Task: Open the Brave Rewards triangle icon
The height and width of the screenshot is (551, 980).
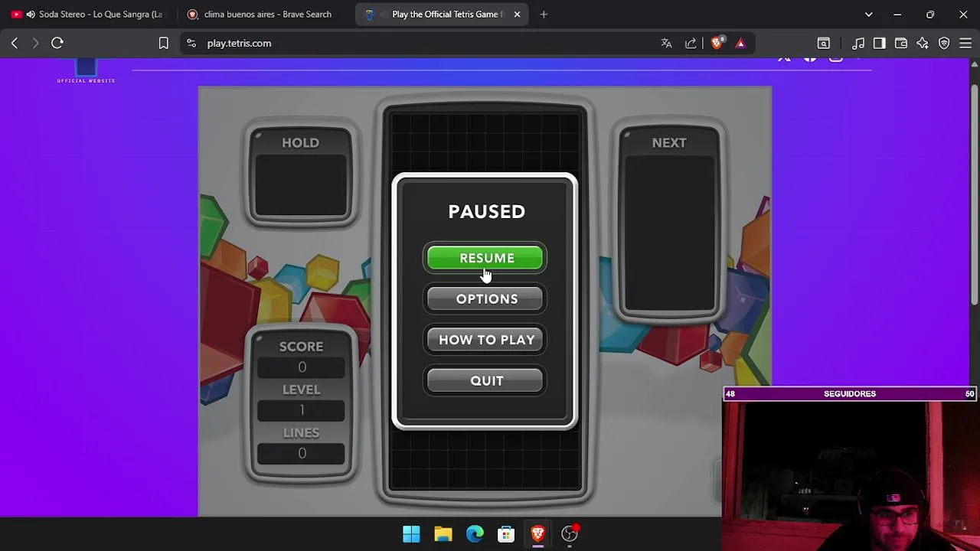Action: [x=740, y=44]
